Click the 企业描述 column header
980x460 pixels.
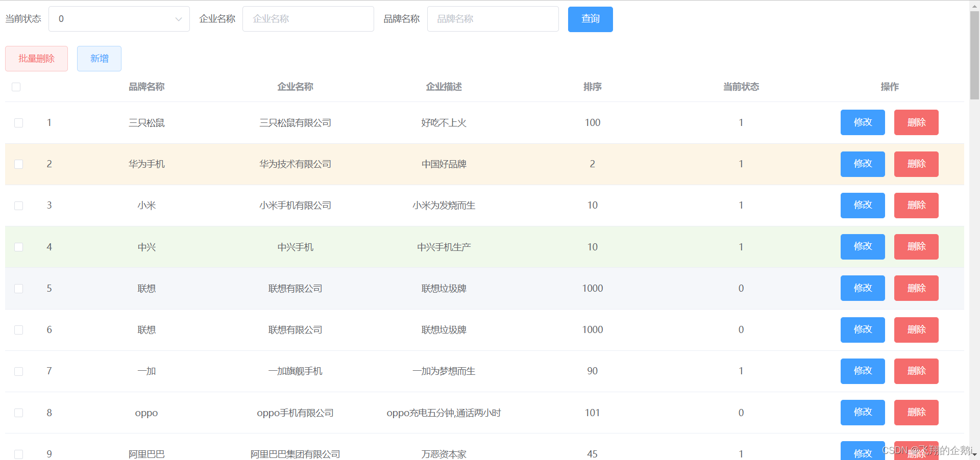444,87
